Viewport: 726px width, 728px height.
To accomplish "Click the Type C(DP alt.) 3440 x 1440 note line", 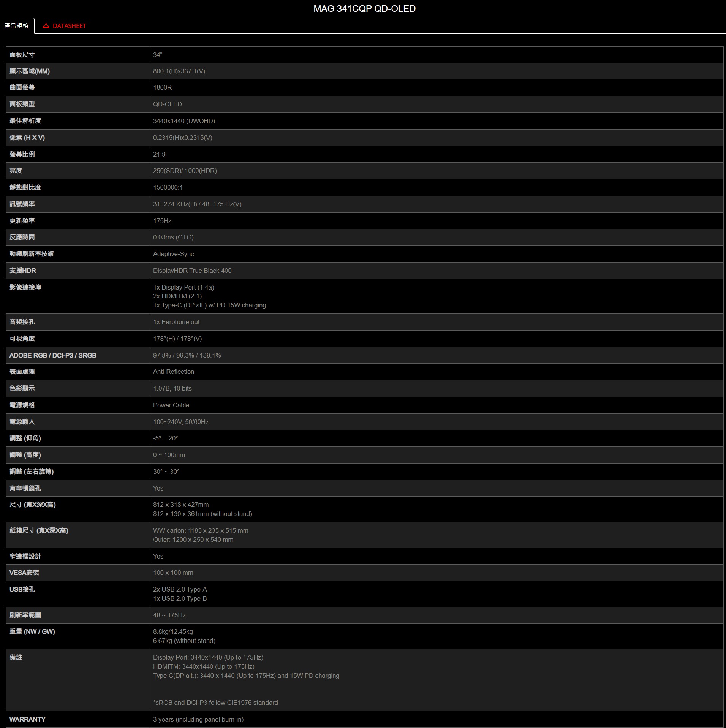I will tap(246, 676).
